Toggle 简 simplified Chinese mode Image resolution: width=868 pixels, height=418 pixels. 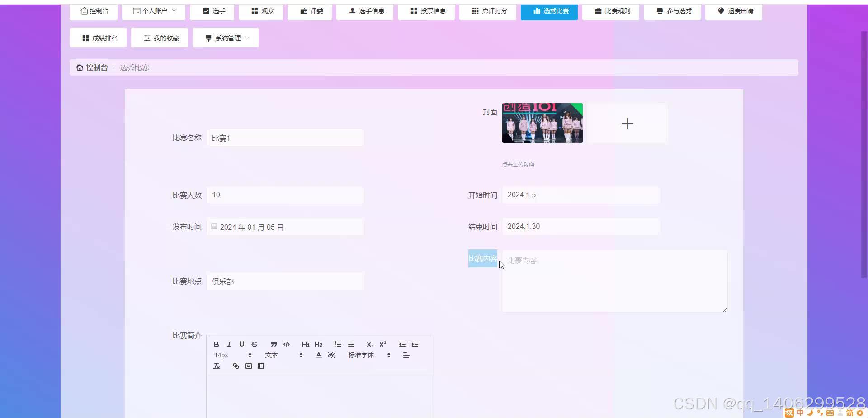coord(849,413)
